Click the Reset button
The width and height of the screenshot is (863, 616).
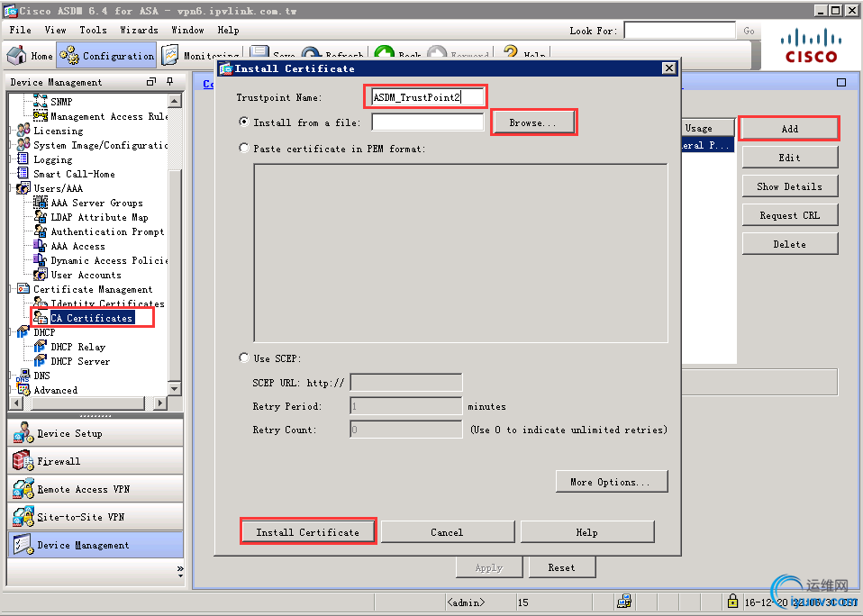(561, 567)
